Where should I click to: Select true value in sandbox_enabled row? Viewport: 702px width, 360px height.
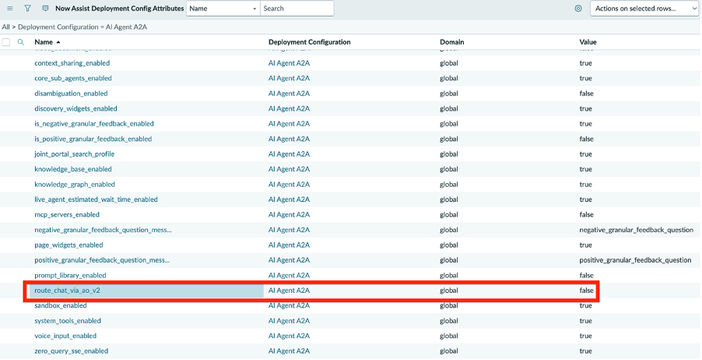586,306
